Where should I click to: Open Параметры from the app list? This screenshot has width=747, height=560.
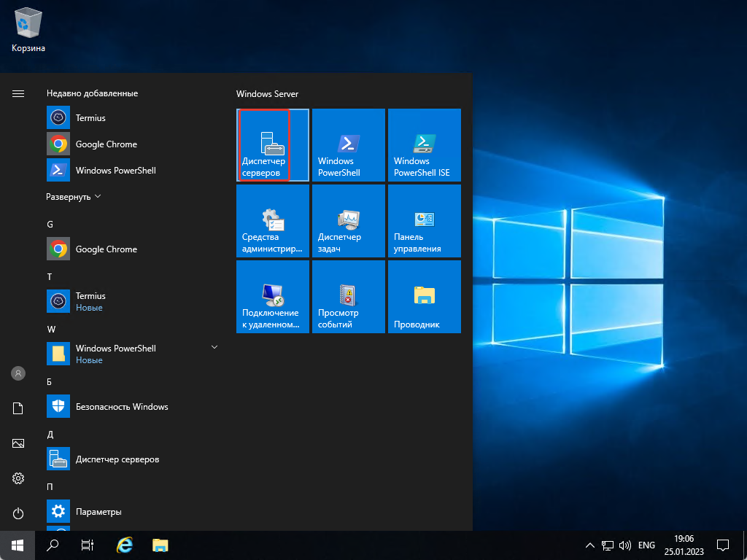click(x=133, y=511)
